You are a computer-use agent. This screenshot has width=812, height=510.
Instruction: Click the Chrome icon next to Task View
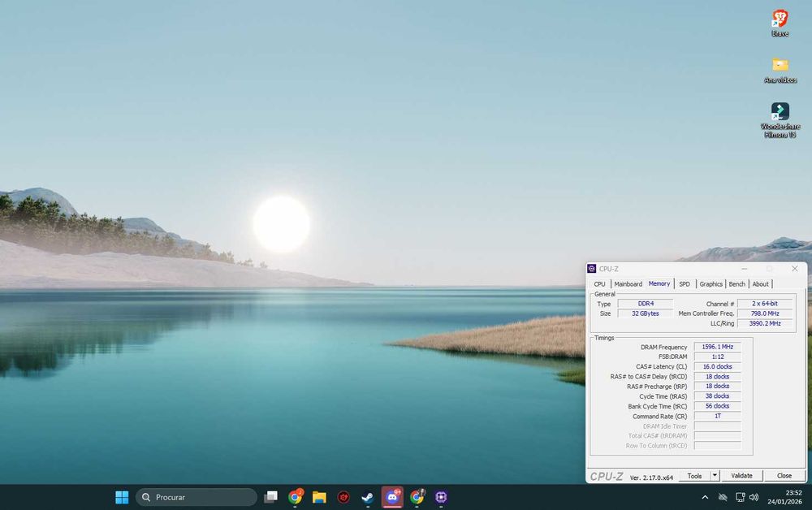click(x=295, y=497)
